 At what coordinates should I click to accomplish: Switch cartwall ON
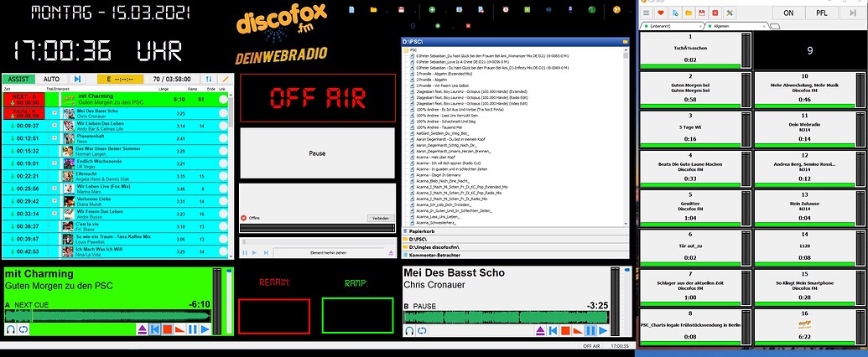[787, 13]
